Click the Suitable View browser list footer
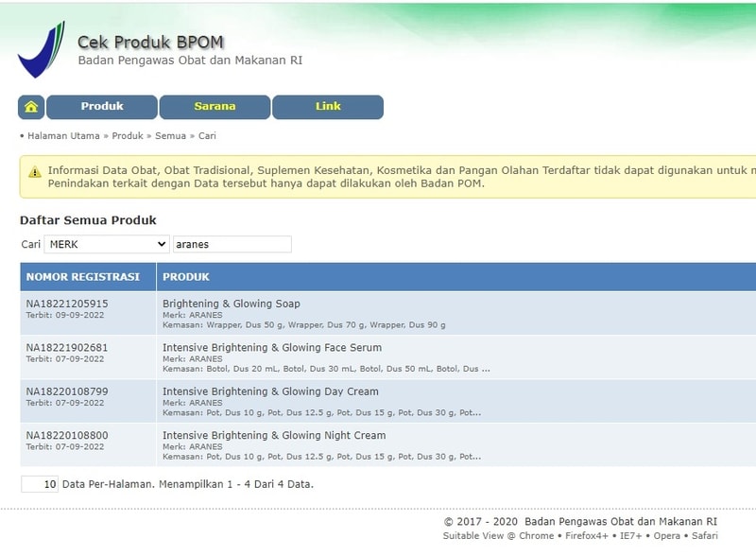Image resolution: width=756 pixels, height=556 pixels. tap(580, 536)
